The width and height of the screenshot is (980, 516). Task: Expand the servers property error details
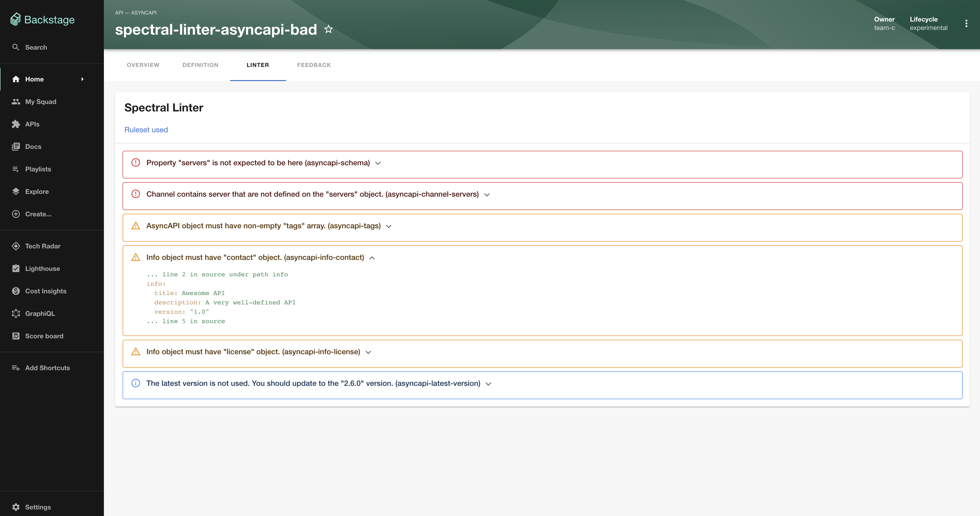pyautogui.click(x=378, y=163)
